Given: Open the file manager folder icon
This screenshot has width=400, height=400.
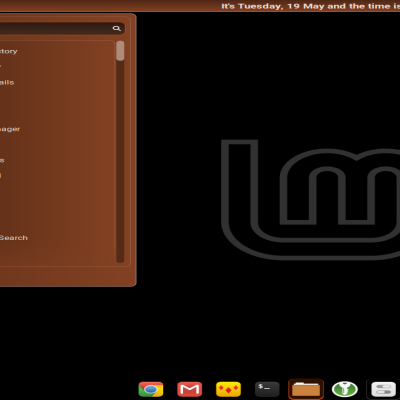Looking at the screenshot, I should tap(306, 389).
